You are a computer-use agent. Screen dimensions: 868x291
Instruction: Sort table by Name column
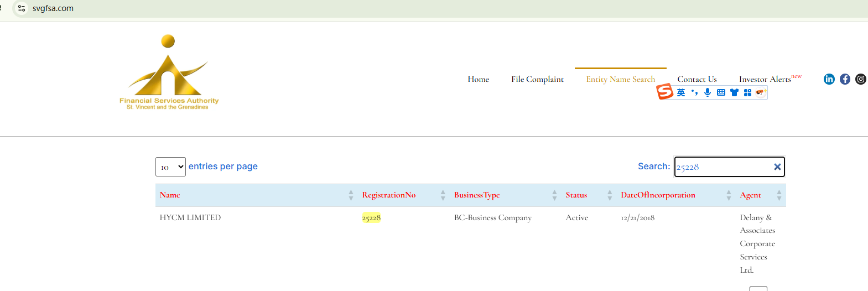257,195
